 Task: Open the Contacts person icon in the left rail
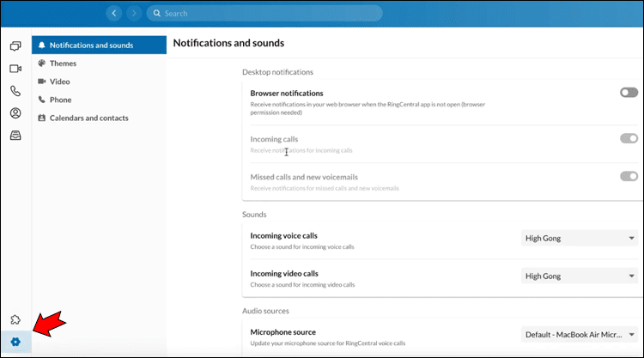15,113
